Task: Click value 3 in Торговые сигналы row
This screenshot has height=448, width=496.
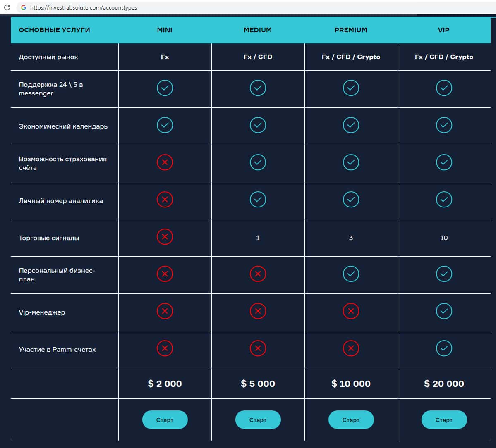Action: (351, 238)
